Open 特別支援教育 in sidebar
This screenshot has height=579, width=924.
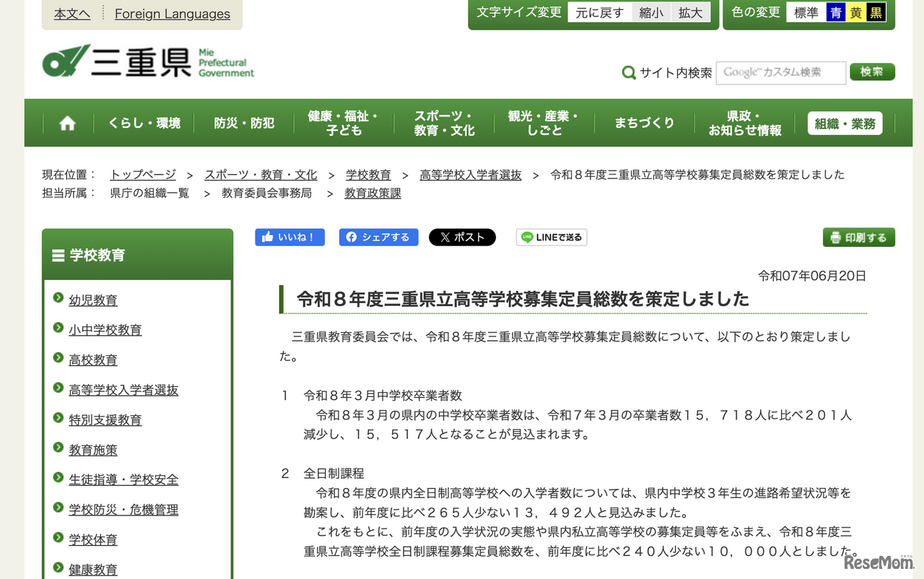click(105, 420)
